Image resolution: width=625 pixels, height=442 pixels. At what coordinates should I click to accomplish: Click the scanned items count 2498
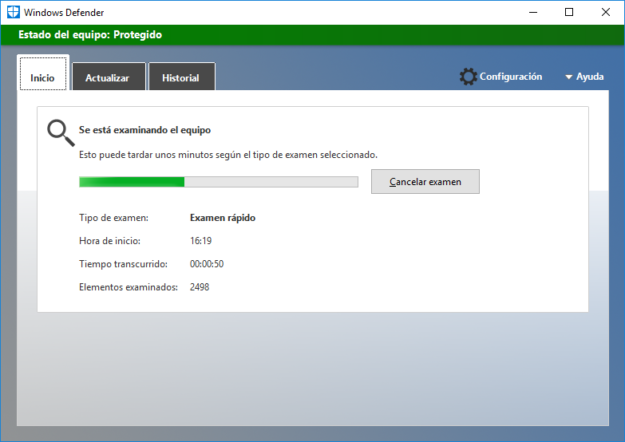[x=199, y=287]
